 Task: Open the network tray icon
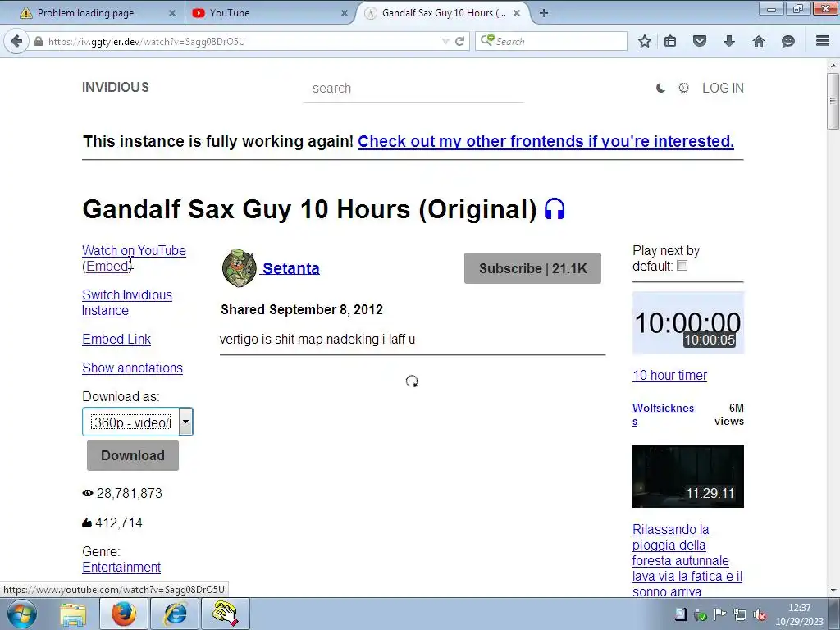click(740, 614)
